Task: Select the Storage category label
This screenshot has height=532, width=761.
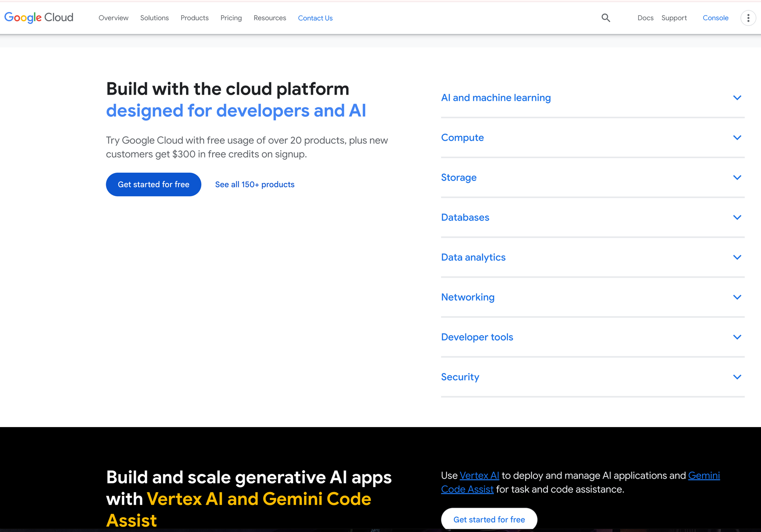Action: pos(459,178)
